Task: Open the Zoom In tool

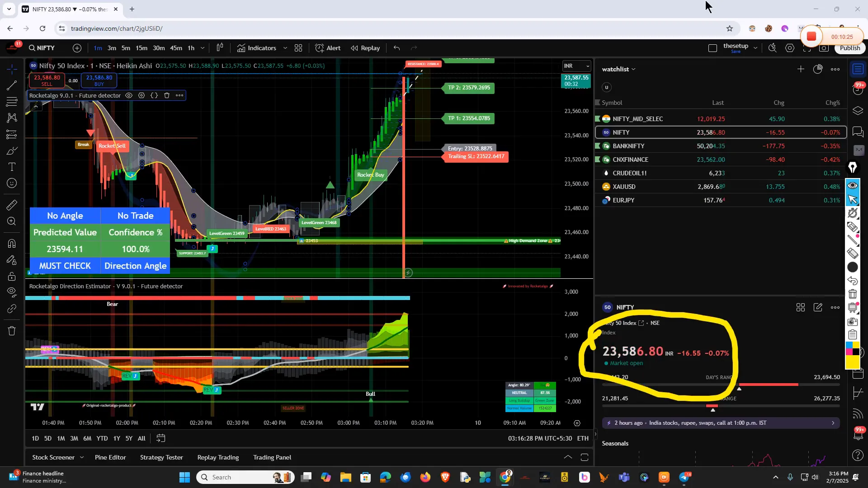Action: (11, 221)
